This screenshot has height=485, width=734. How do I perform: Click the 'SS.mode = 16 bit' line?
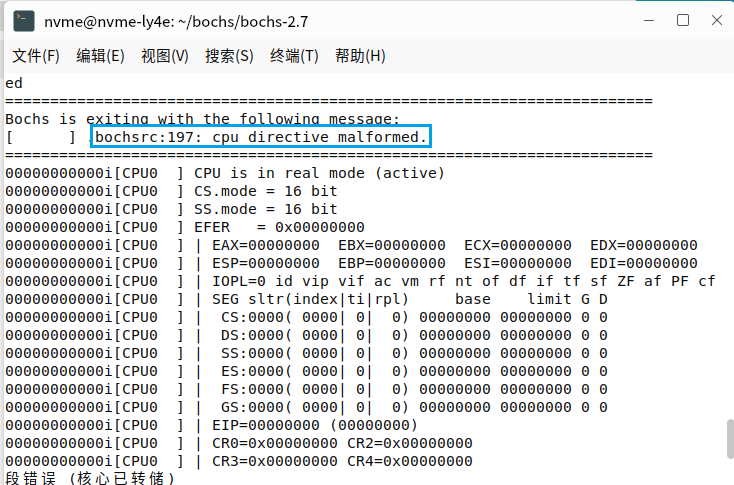[x=265, y=209]
